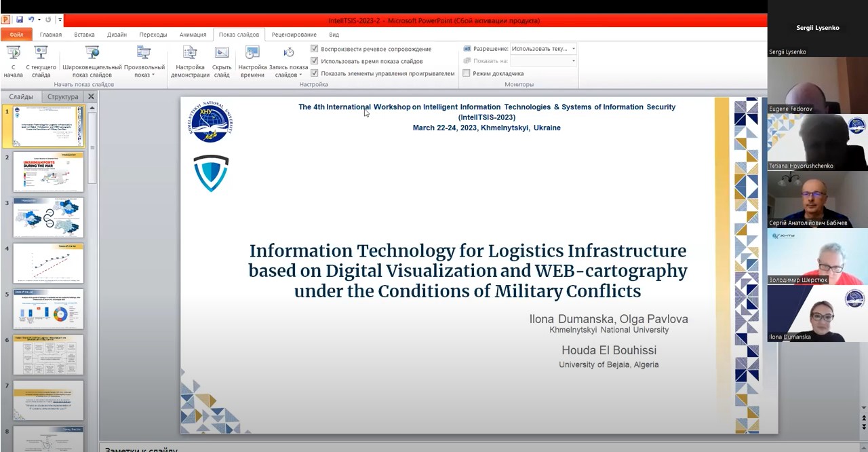
Task: Enable 'Режим докладчика' presenter view checkbox
Action: (x=467, y=73)
